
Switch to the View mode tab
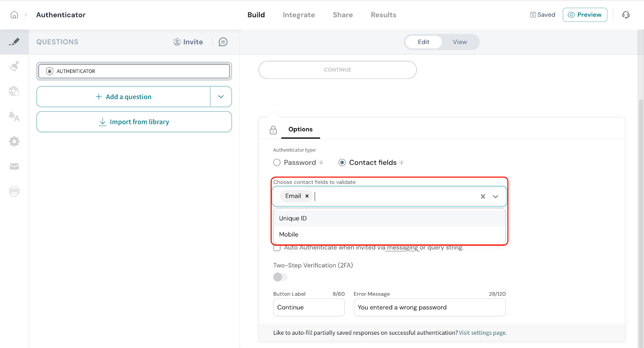coord(460,42)
